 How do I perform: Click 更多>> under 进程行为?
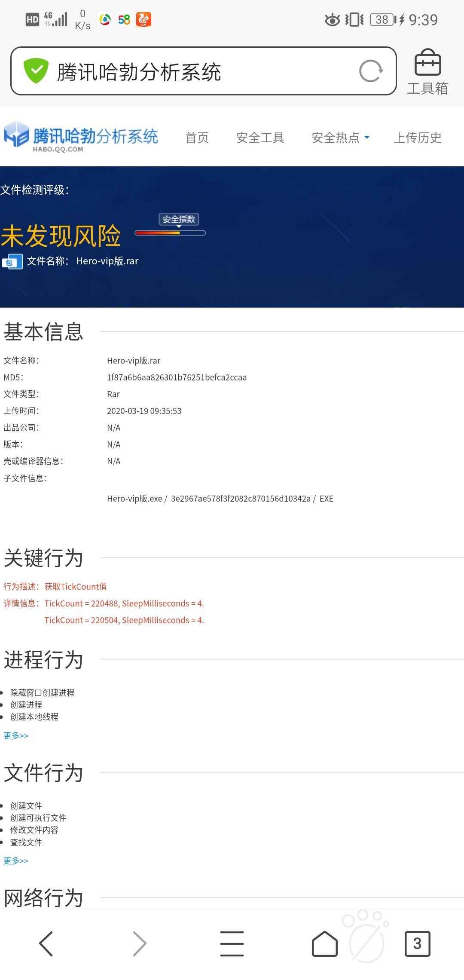pyautogui.click(x=16, y=735)
